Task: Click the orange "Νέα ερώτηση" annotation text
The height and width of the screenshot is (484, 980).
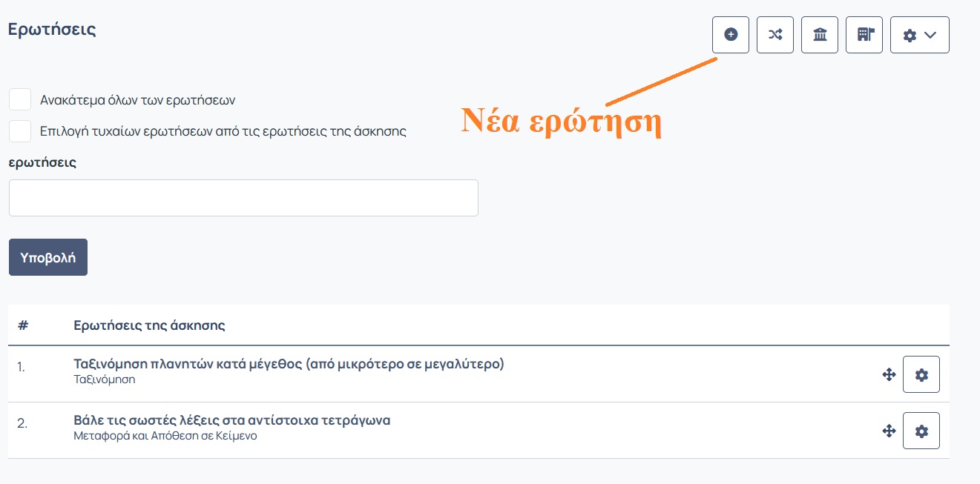Action: (561, 121)
